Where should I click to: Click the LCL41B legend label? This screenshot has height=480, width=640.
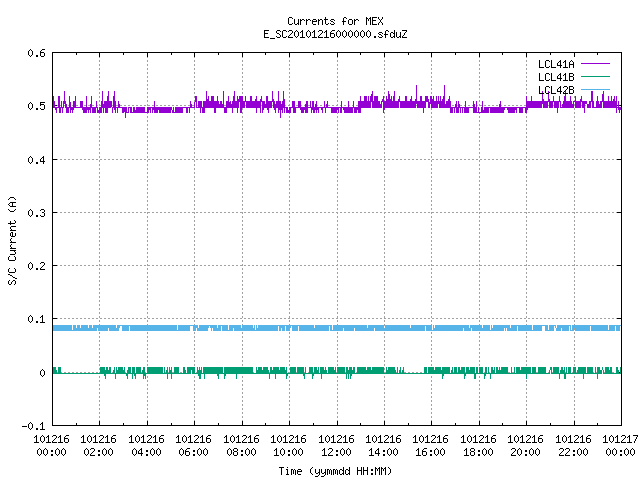[x=556, y=77]
